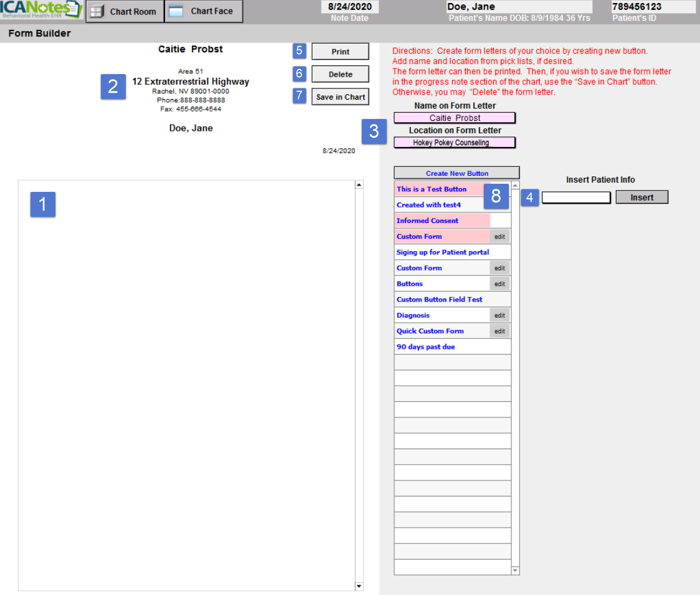
Task: Edit the Diagnosis button
Action: [499, 315]
